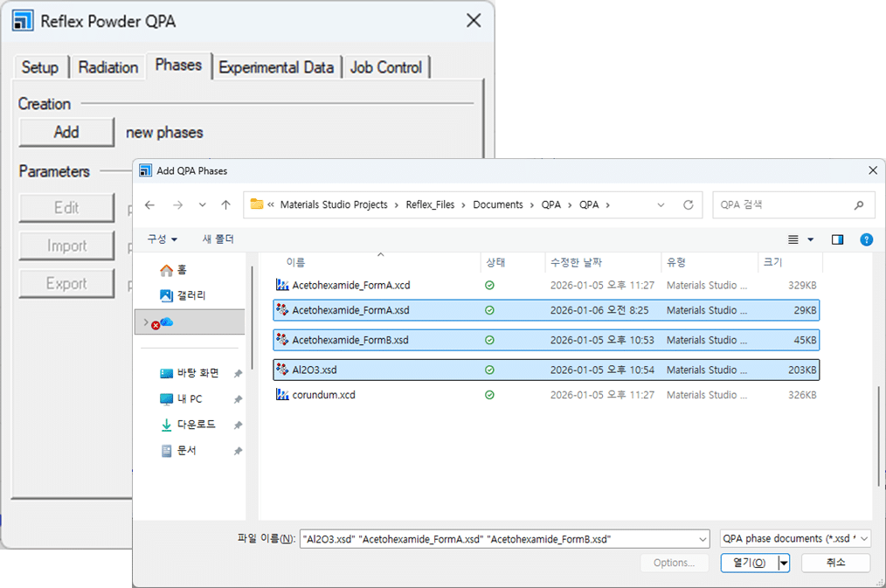The height and width of the screenshot is (588, 886).
Task: Open the Setup tab in Reflex Powder QPA
Action: click(40, 67)
